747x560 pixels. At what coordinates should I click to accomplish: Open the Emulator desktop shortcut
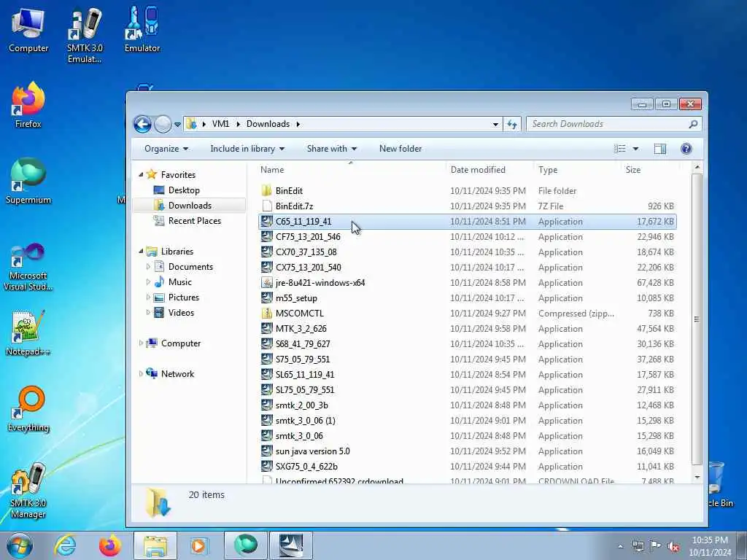coord(142,29)
